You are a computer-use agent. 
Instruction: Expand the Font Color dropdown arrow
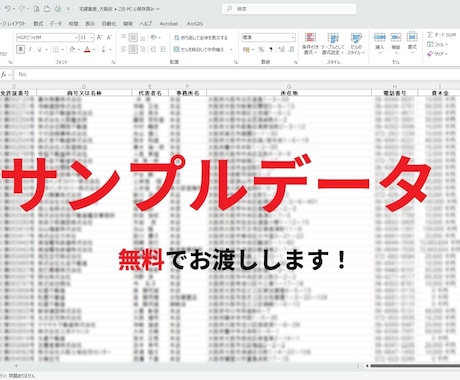pos(94,50)
